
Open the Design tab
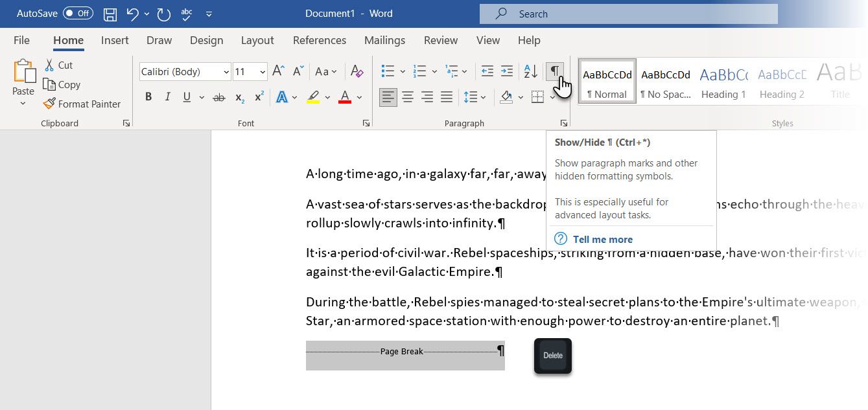click(206, 40)
